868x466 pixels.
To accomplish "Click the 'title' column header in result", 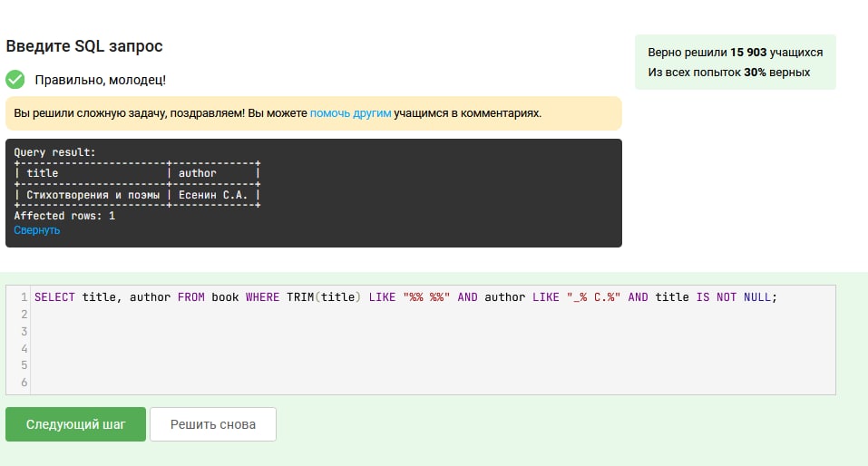I will coord(43,173).
